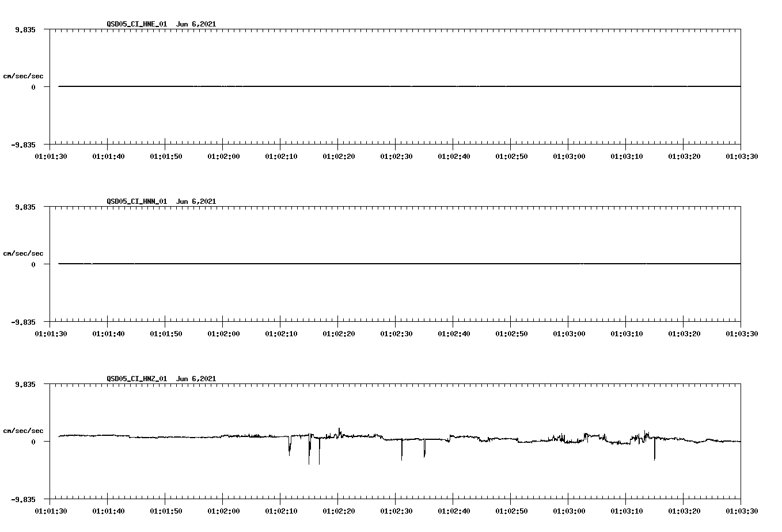
Task: Click 9.835 upper limit on HNN chart
Action: coord(25,207)
